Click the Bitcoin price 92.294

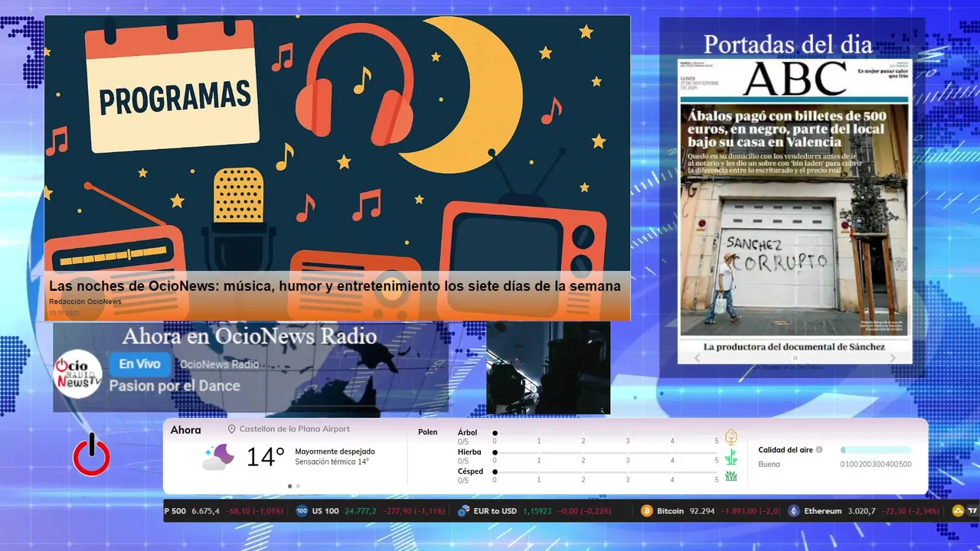click(702, 510)
